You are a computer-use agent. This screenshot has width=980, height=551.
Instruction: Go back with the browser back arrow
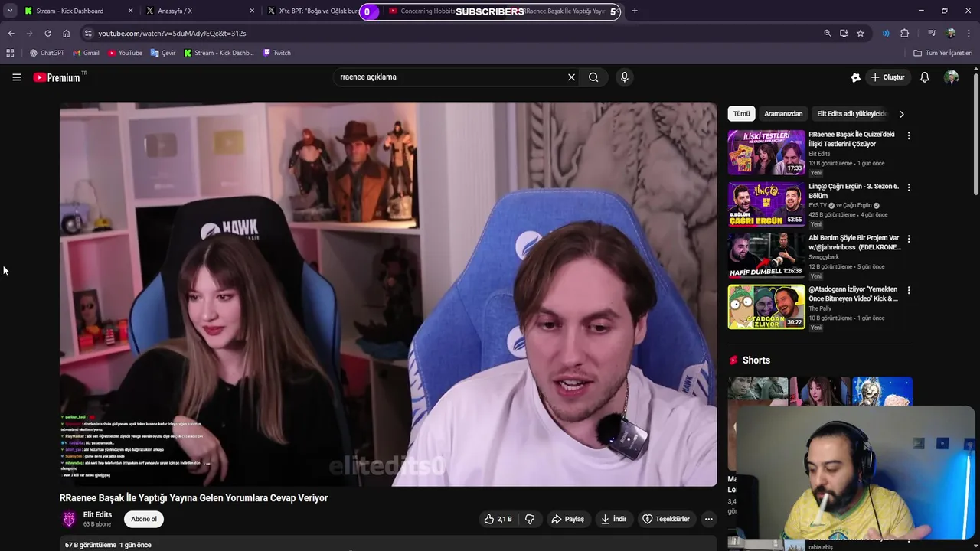(x=11, y=34)
